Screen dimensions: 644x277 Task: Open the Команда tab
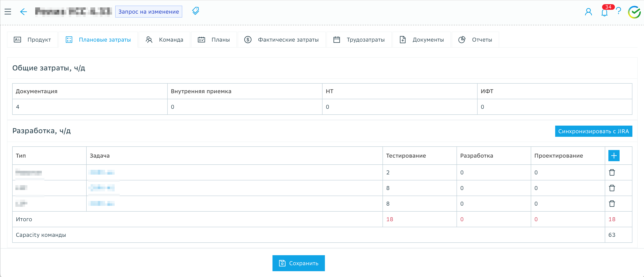pyautogui.click(x=164, y=40)
